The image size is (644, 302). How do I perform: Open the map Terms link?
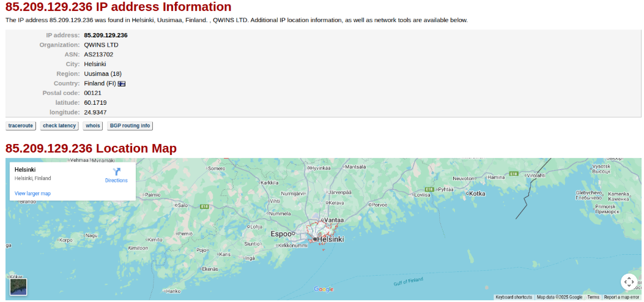593,297
